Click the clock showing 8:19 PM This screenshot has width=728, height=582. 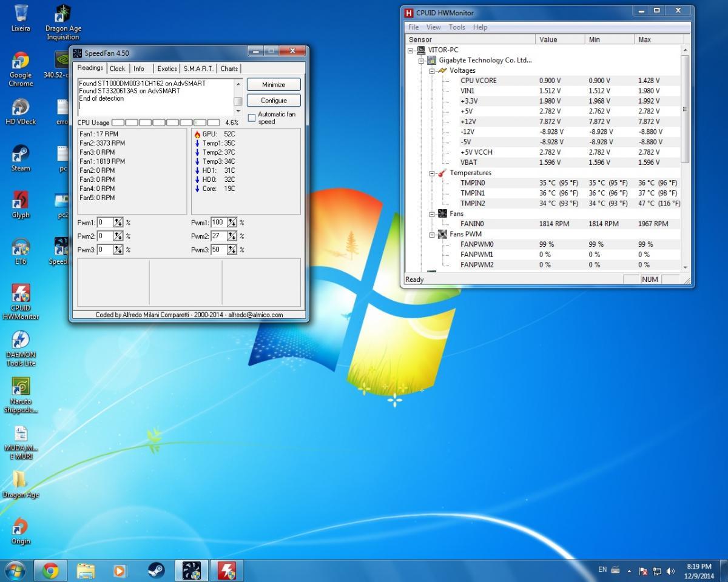pos(698,566)
